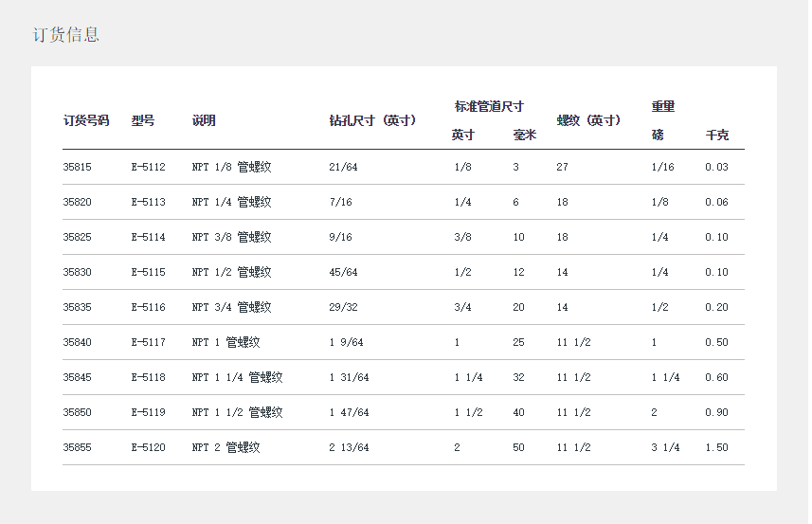Image resolution: width=812 pixels, height=524 pixels.
Task: Click the 千克 sub-column header
Action: (x=717, y=136)
